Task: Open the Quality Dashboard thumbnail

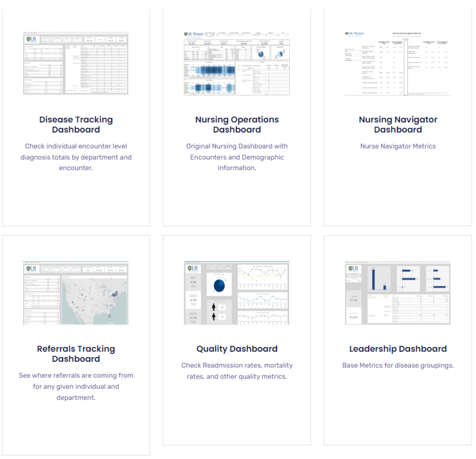Action: point(237,293)
